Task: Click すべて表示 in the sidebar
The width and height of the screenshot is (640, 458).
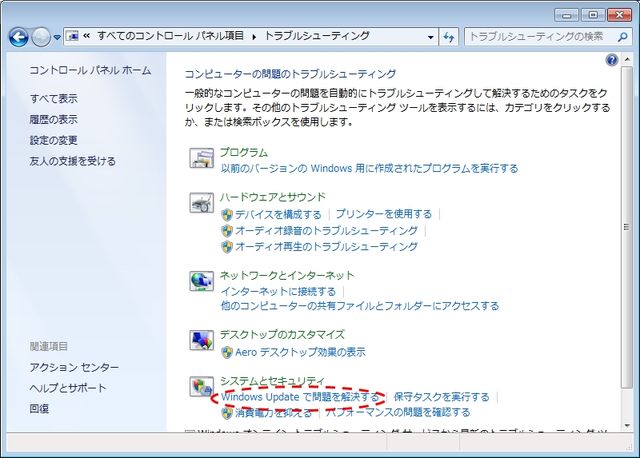Action: (53, 99)
